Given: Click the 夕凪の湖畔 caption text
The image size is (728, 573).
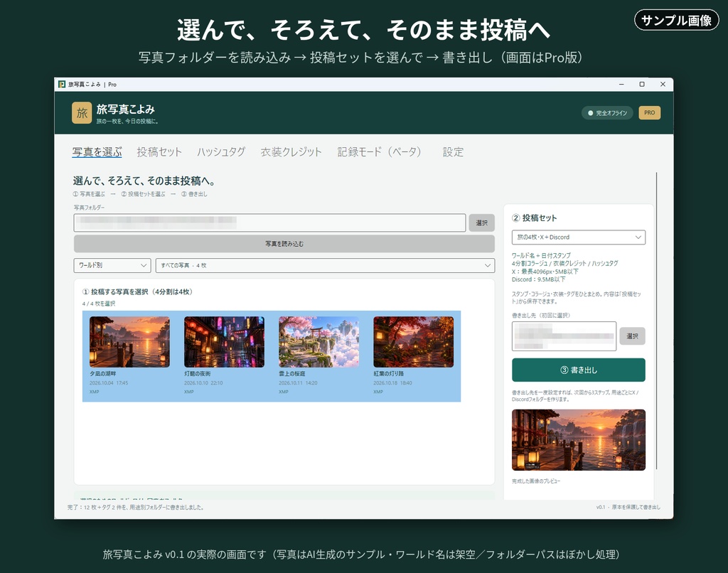Looking at the screenshot, I should pos(102,374).
